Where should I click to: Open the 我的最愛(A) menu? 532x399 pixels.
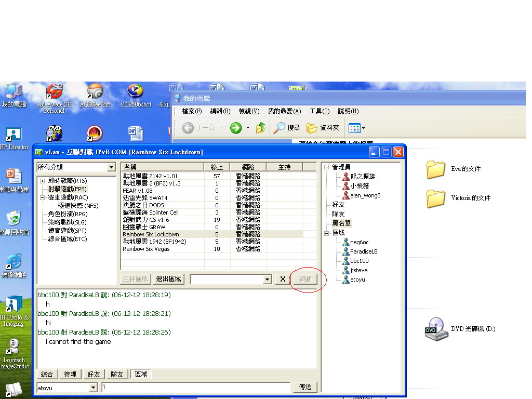click(x=284, y=111)
